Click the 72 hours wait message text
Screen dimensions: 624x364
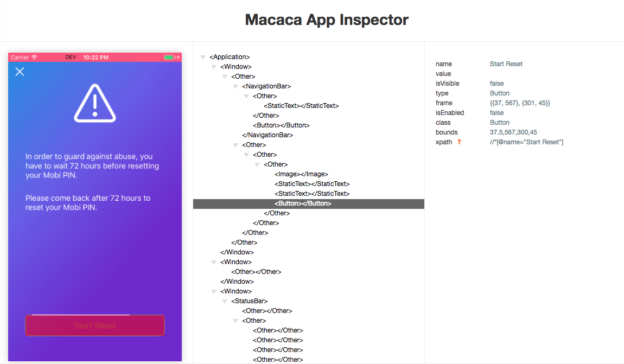click(92, 166)
